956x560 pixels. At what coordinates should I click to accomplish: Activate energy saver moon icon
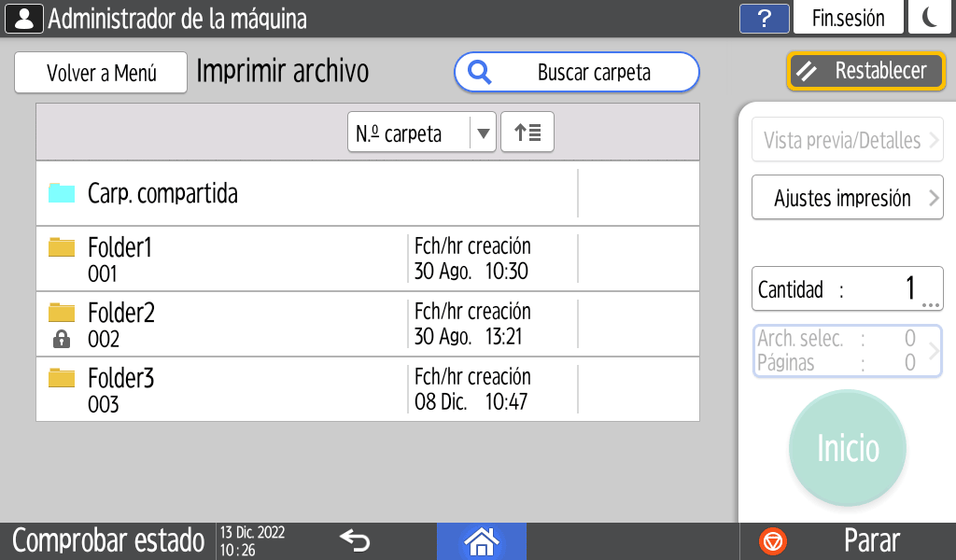click(930, 19)
